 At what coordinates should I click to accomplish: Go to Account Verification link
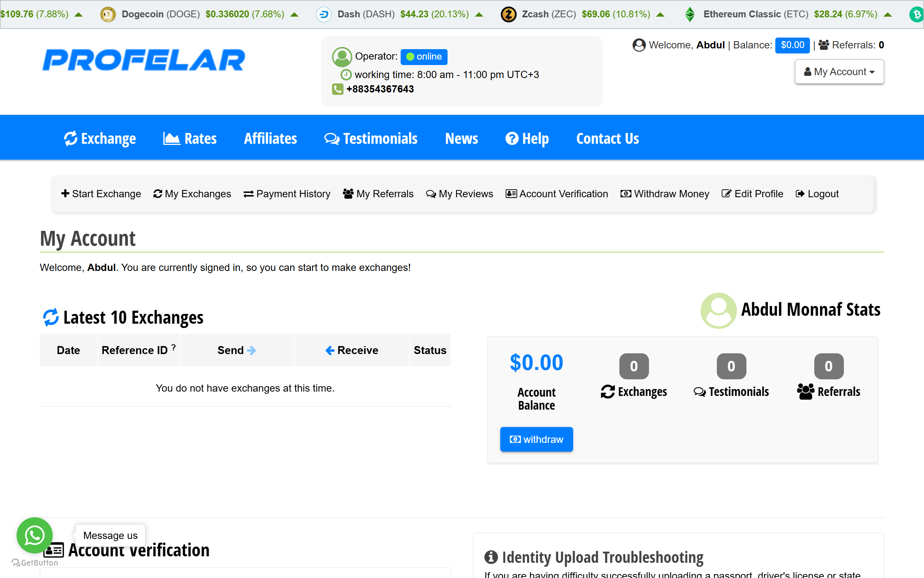coord(557,194)
